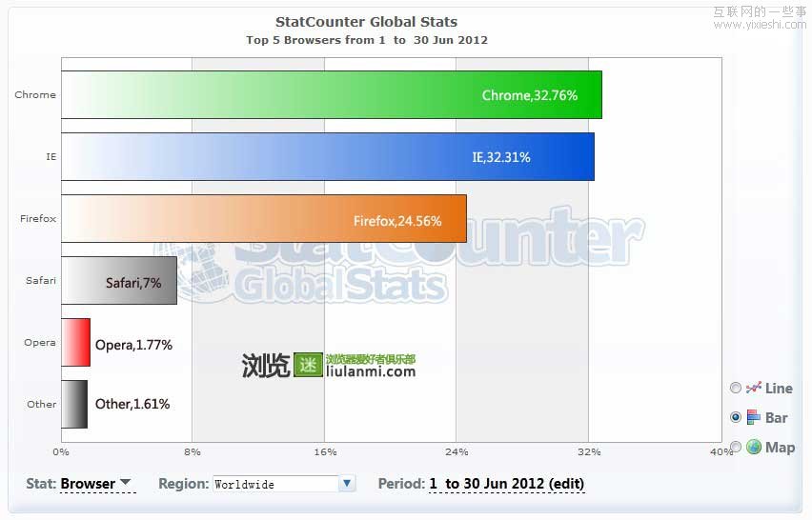This screenshot has height=520, width=812.
Task: Click the Bar chart icon
Action: point(754,417)
